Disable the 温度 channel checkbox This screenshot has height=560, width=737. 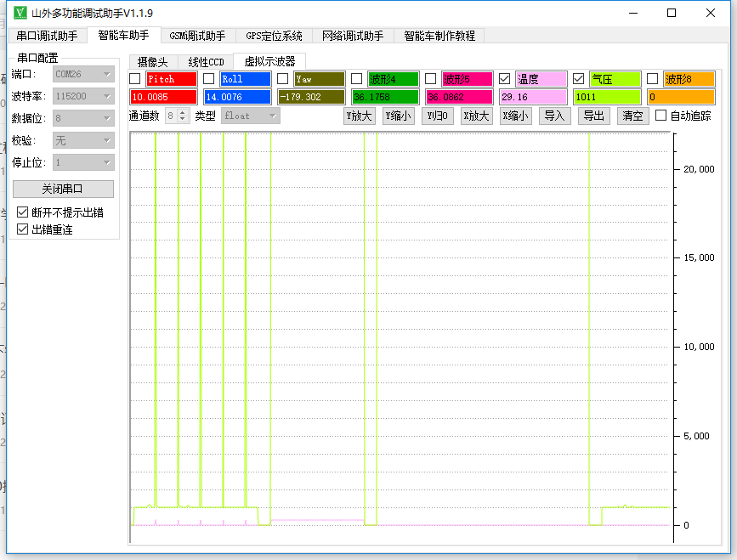point(504,79)
